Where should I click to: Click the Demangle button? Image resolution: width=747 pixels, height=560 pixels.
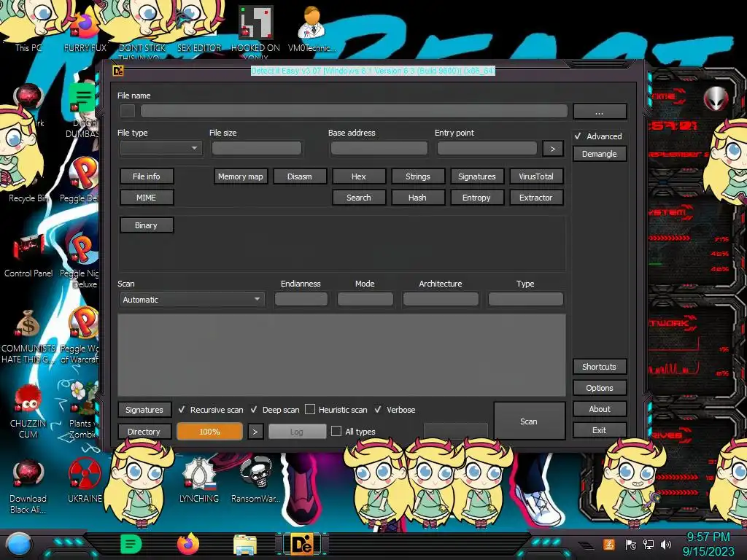coord(600,154)
